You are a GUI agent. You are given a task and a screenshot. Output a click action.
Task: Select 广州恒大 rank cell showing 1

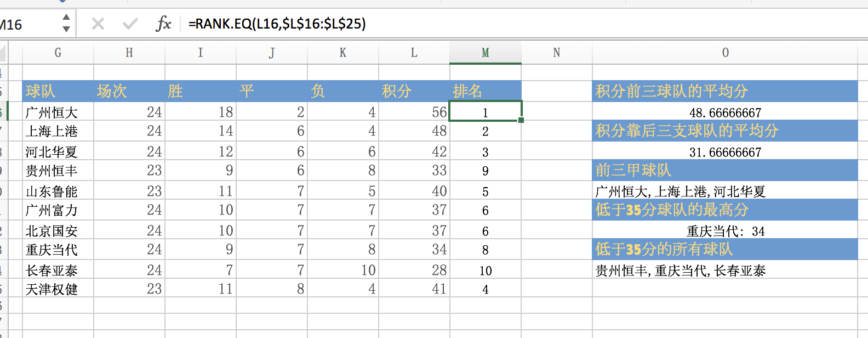[486, 112]
